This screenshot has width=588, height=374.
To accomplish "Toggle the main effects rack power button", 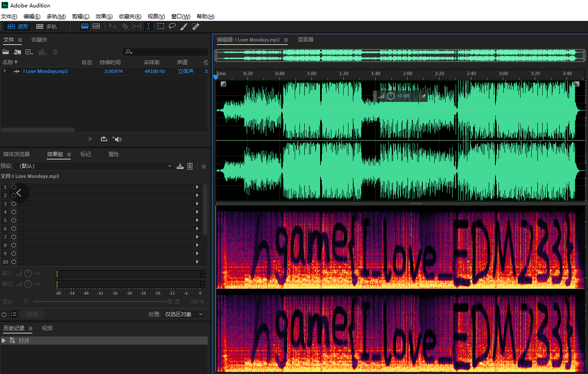I will [4, 314].
